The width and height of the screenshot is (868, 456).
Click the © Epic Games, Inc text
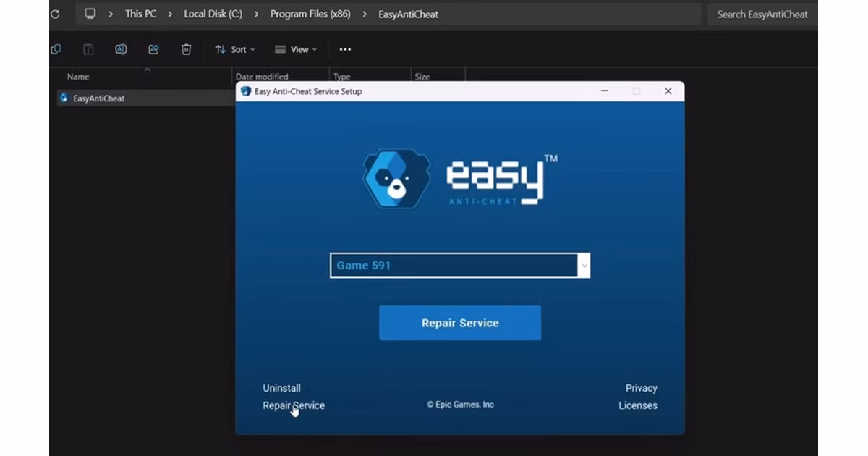(460, 405)
